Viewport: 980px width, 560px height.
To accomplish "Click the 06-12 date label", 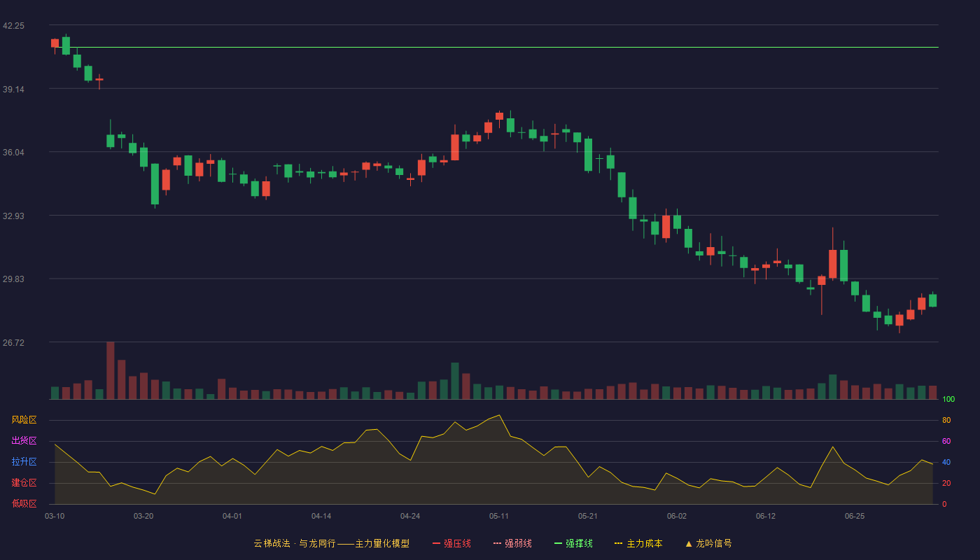I will click(766, 516).
